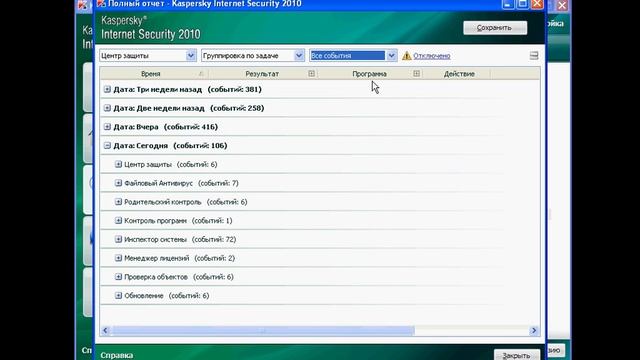This screenshot has width=640, height=360.
Task: Click the Действие column header
Action: click(x=459, y=74)
